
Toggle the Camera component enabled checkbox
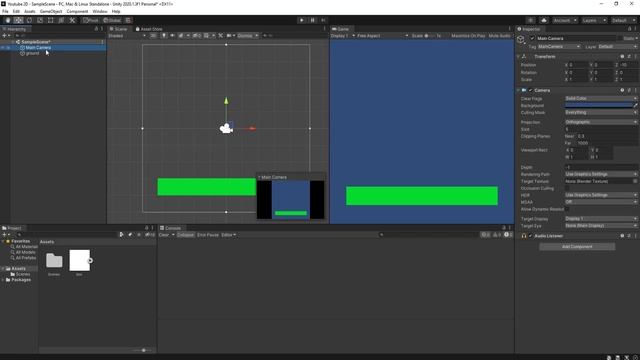tap(531, 90)
